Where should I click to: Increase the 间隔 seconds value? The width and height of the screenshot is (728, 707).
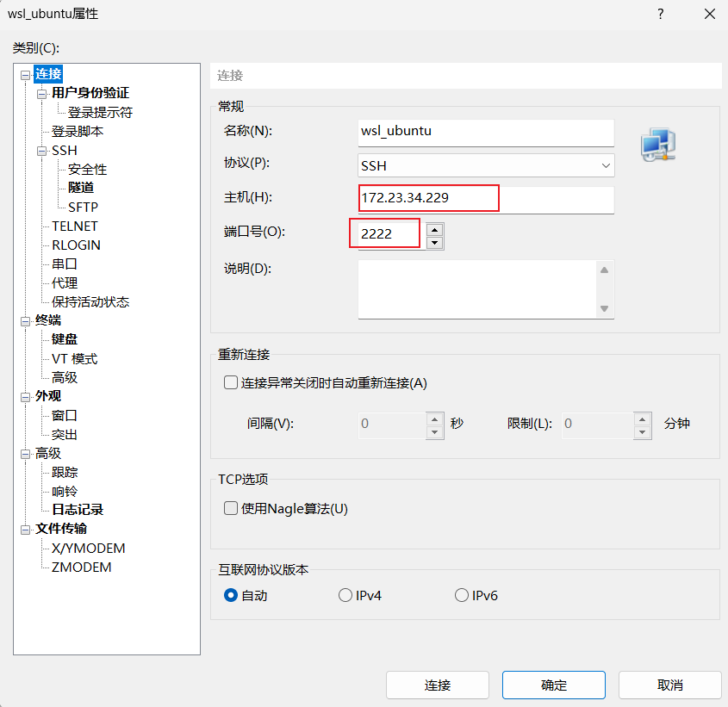(x=434, y=419)
